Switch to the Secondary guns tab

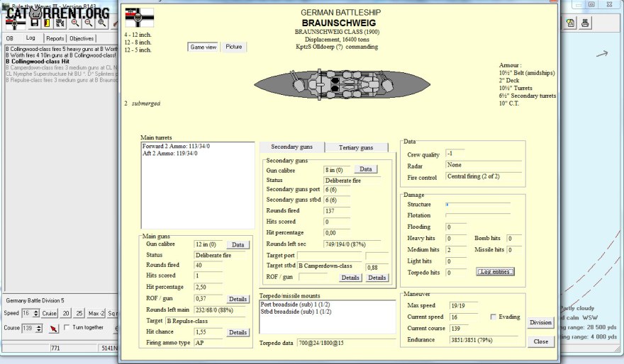click(291, 147)
